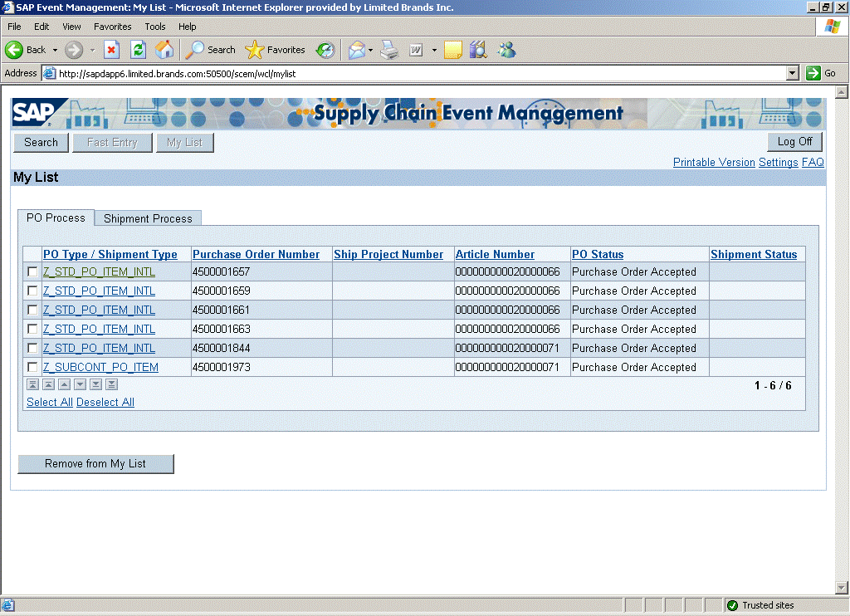
Task: Stop page loading with the red X icon
Action: (112, 50)
